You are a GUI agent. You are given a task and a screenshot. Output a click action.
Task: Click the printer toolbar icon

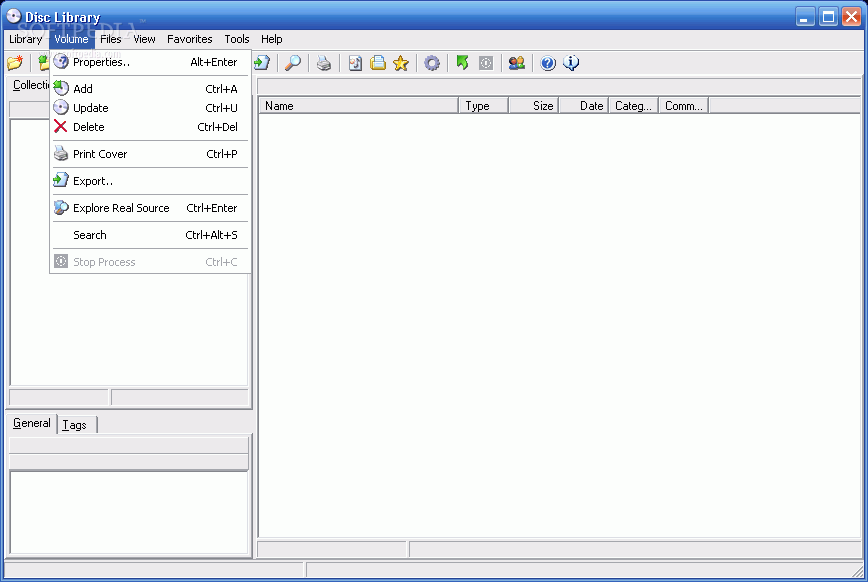pos(324,63)
